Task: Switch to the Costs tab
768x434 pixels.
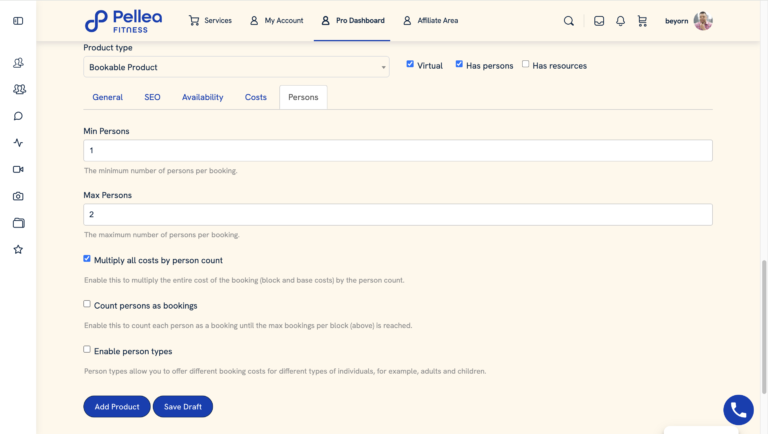Action: [256, 97]
